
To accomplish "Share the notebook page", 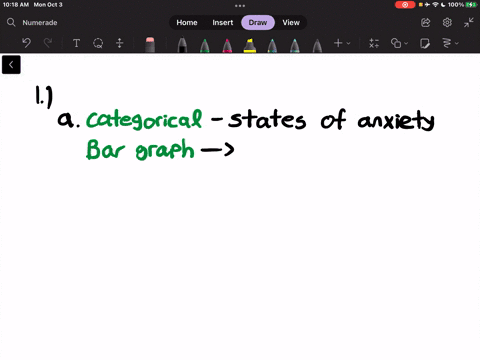I will tap(426, 22).
